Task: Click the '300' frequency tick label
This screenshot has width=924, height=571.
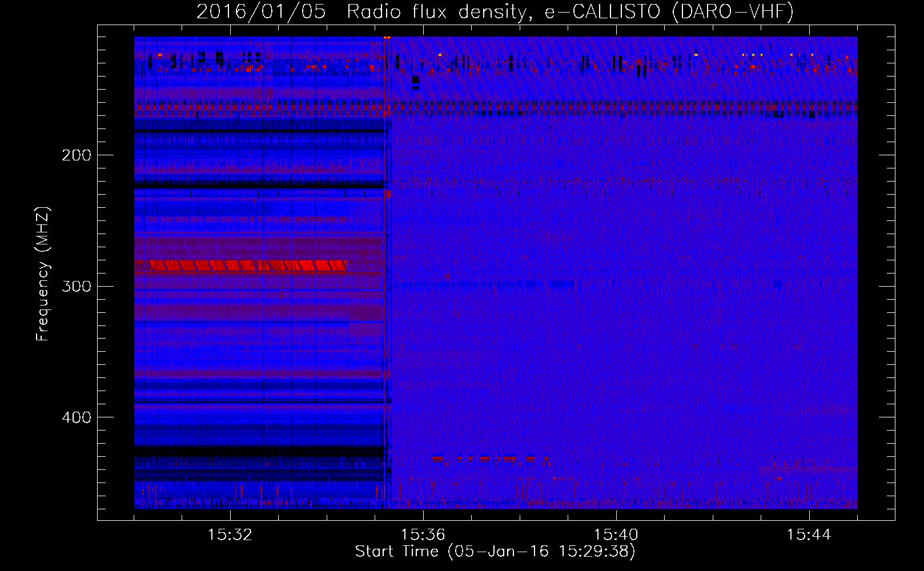Action: [77, 286]
